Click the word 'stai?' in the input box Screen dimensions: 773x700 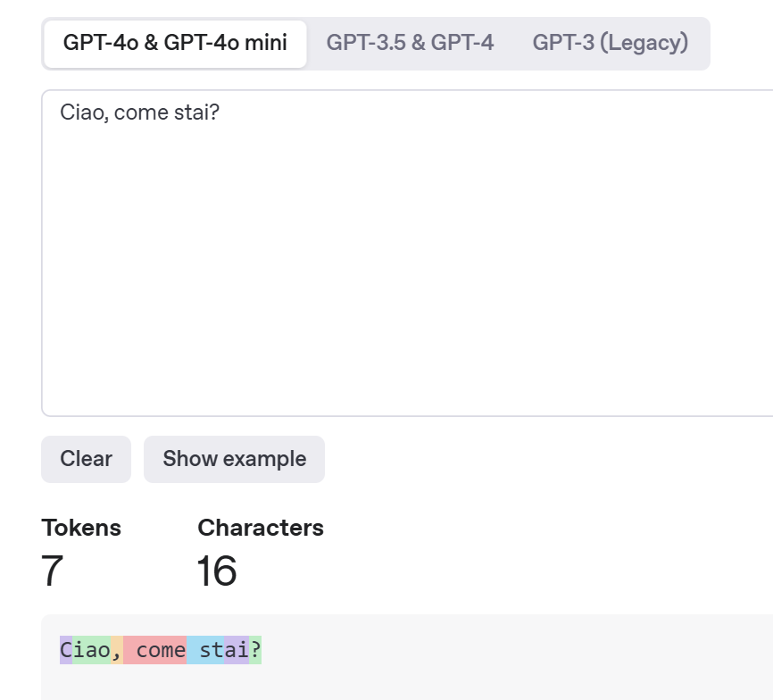point(196,112)
